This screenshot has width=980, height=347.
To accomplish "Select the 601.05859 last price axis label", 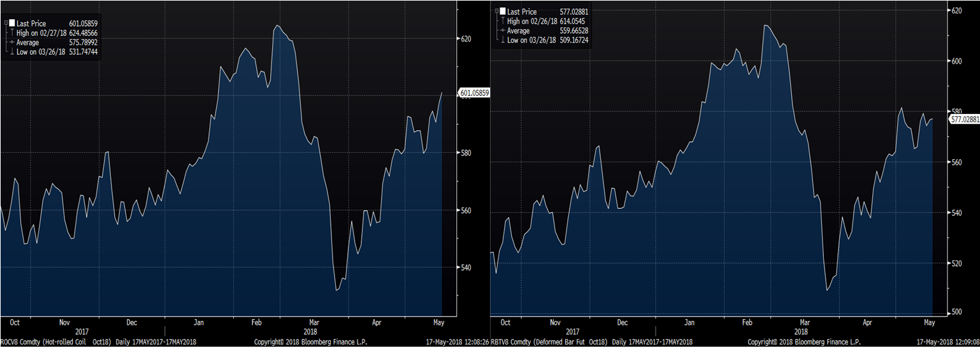I will point(474,93).
